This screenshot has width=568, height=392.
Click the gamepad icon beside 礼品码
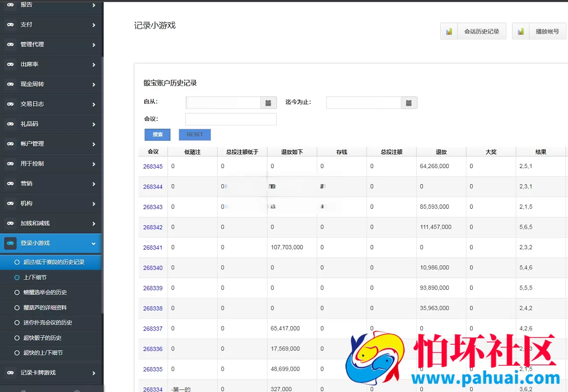pos(10,124)
